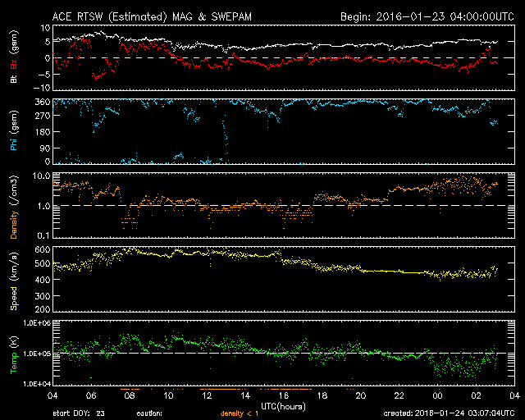Click the '12' hour label on the time axis

point(207,395)
